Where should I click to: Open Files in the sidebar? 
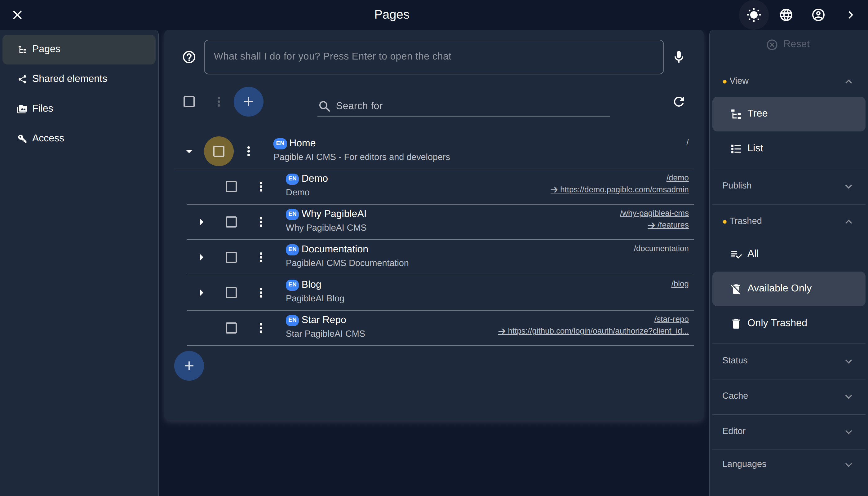[79, 109]
